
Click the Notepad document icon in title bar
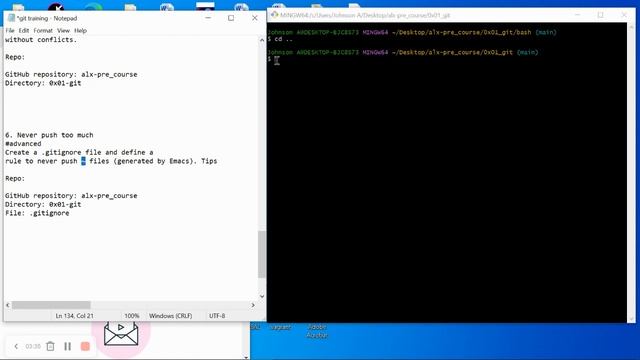[x=11, y=18]
